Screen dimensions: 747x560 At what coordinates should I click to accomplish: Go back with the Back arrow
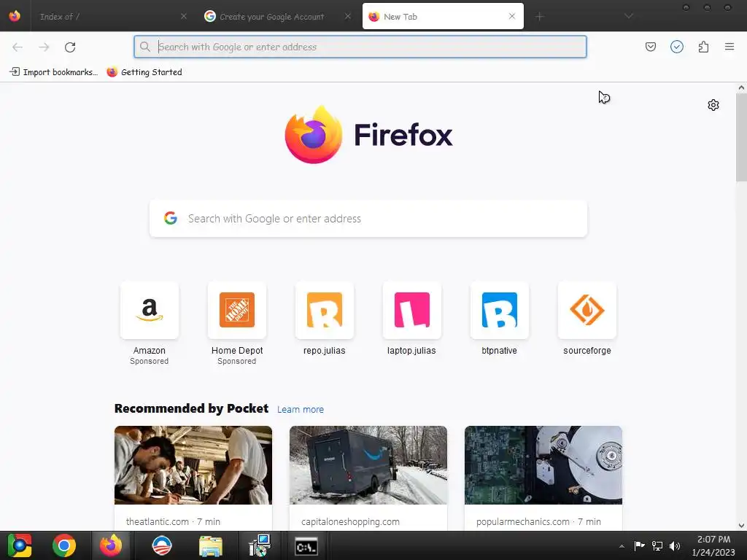[x=18, y=47]
